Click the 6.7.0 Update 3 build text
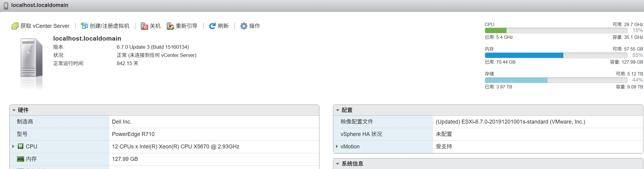This screenshot has height=169, width=644. pyautogui.click(x=153, y=47)
